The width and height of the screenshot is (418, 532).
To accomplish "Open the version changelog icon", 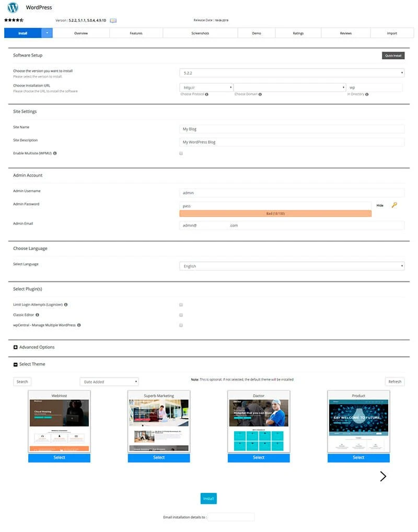I will [x=113, y=20].
